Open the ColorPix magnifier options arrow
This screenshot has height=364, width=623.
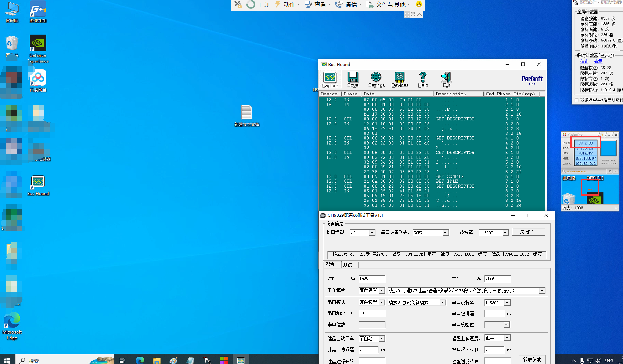tap(616, 171)
